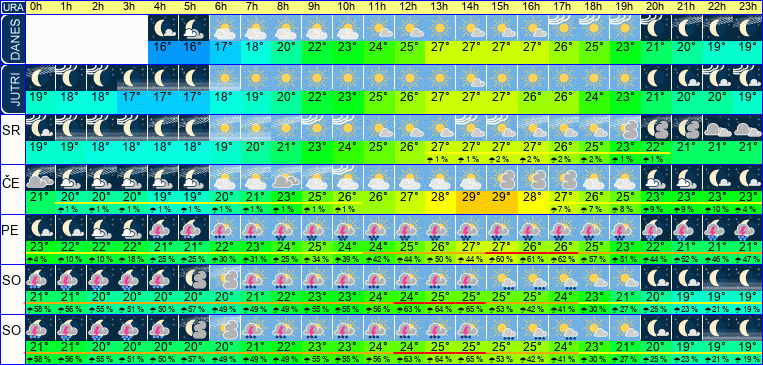Click the 23h column header

click(748, 7)
